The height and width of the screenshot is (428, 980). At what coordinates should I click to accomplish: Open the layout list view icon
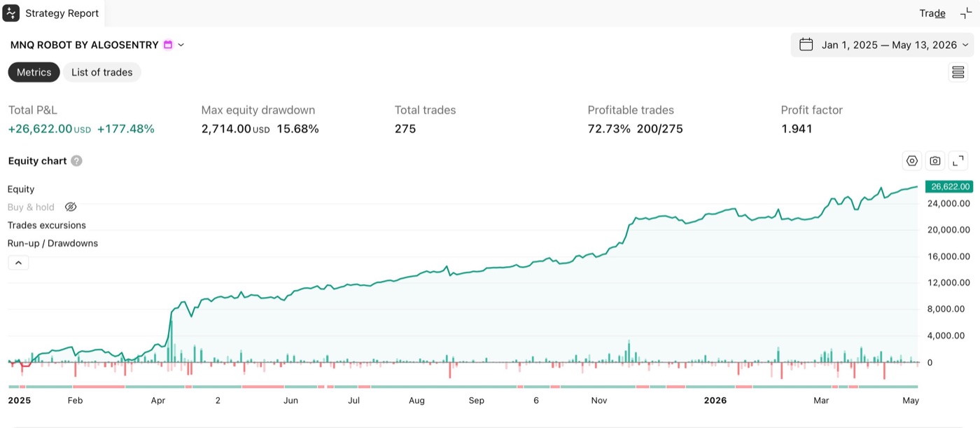(958, 72)
